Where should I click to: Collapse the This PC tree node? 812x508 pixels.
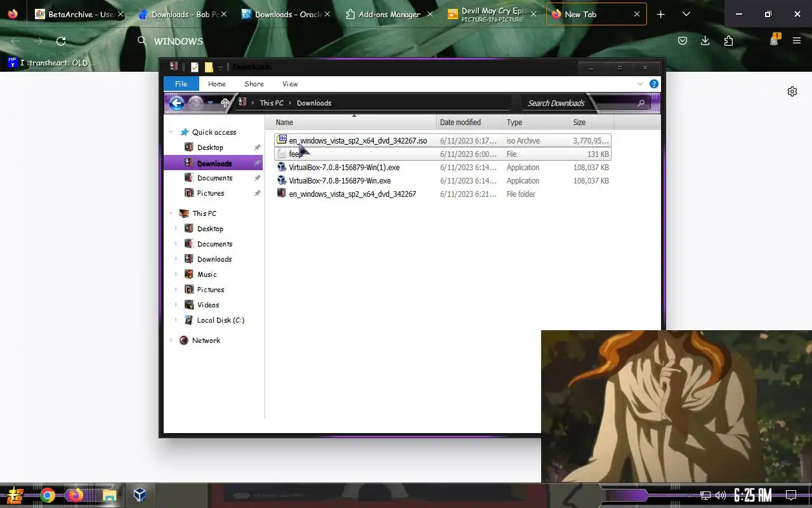point(171,213)
